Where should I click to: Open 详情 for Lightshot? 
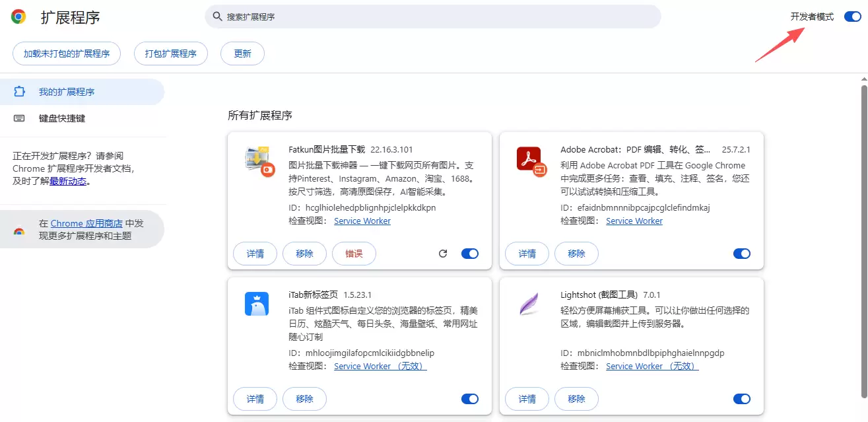(527, 399)
